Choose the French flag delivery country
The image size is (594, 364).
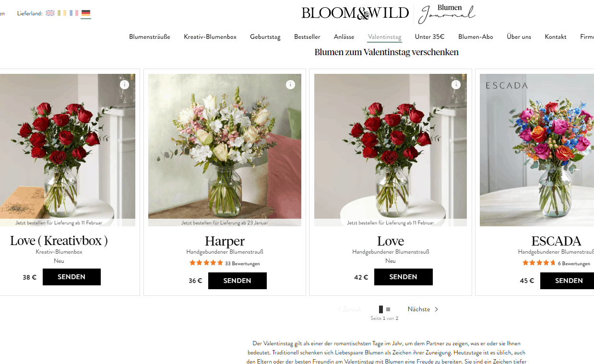74,13
